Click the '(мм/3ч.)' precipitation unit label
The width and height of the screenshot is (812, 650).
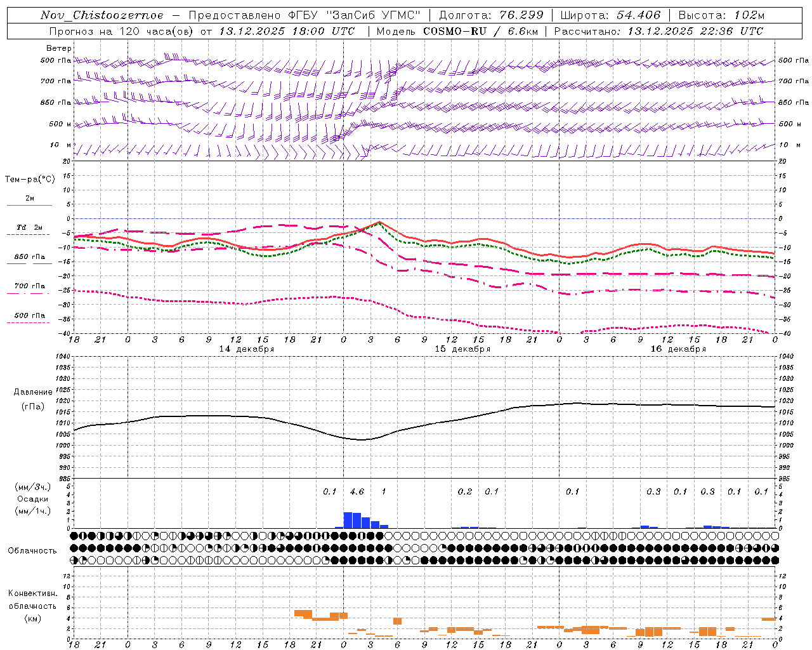point(33,487)
